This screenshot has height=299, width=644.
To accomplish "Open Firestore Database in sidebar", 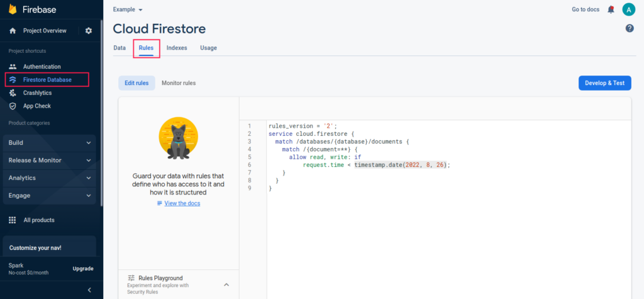I will tap(47, 80).
